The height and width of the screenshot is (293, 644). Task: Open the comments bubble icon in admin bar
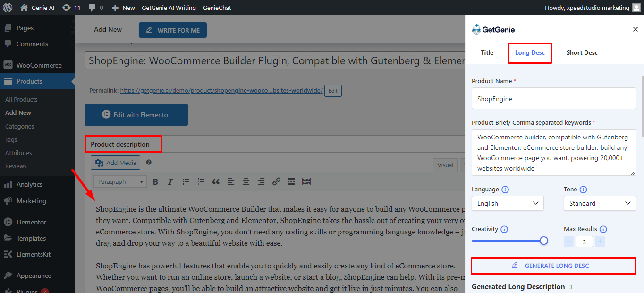(x=92, y=8)
